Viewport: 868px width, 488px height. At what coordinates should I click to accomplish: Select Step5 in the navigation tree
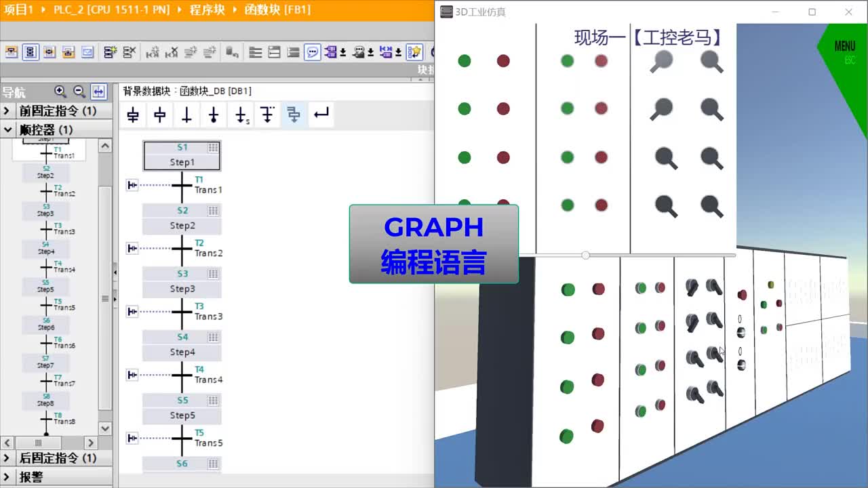[46, 287]
